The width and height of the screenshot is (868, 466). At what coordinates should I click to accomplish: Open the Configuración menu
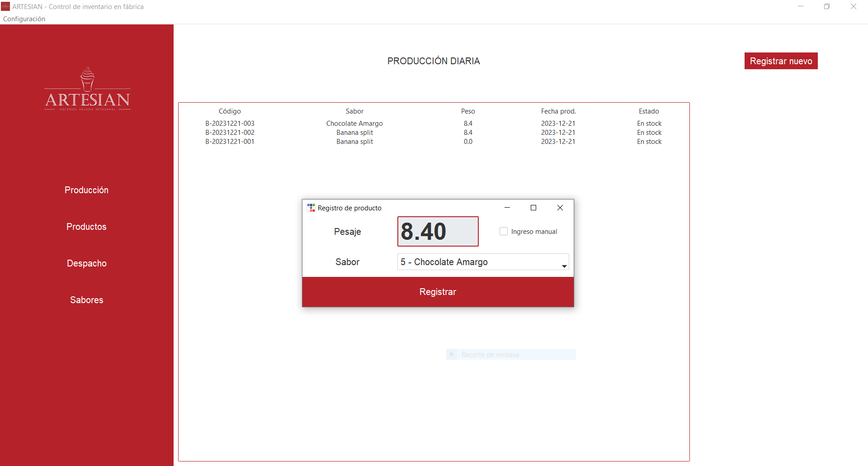(24, 19)
